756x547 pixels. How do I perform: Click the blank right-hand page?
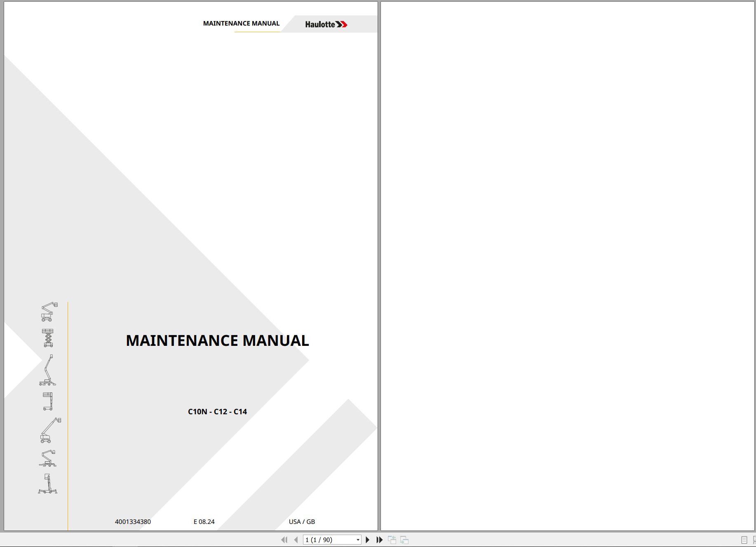[567, 266]
